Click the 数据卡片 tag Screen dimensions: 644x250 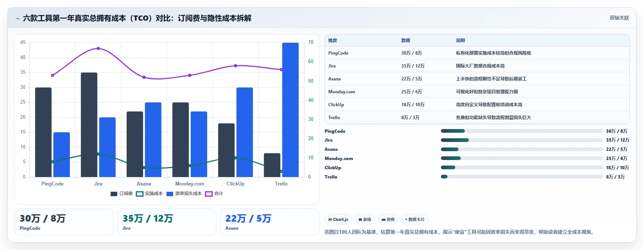pos(415,219)
